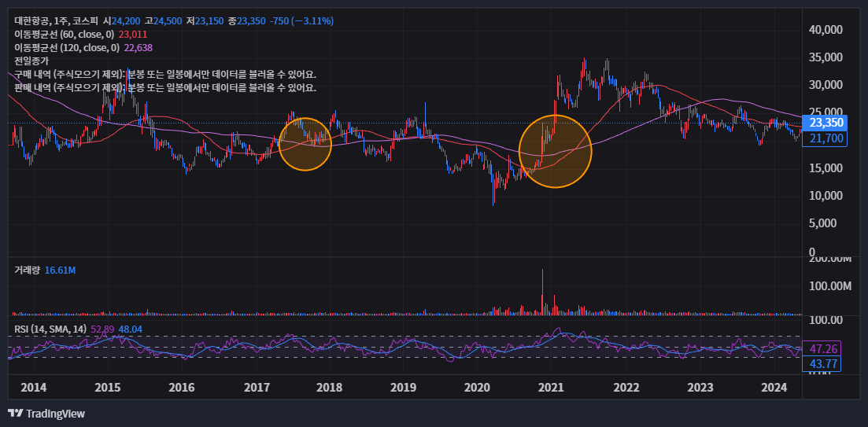Click the -750 (−3.11%) change value
This screenshot has height=427, width=868.
click(x=301, y=21)
